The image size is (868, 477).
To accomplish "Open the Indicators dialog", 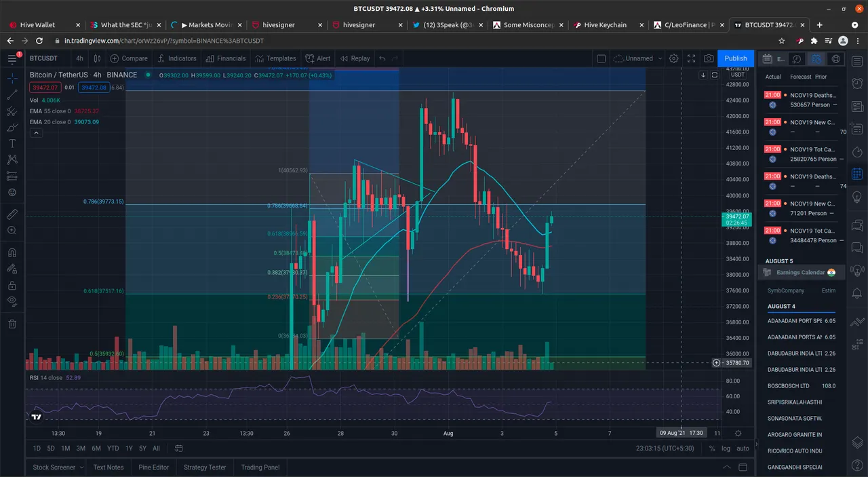I will 177,58.
